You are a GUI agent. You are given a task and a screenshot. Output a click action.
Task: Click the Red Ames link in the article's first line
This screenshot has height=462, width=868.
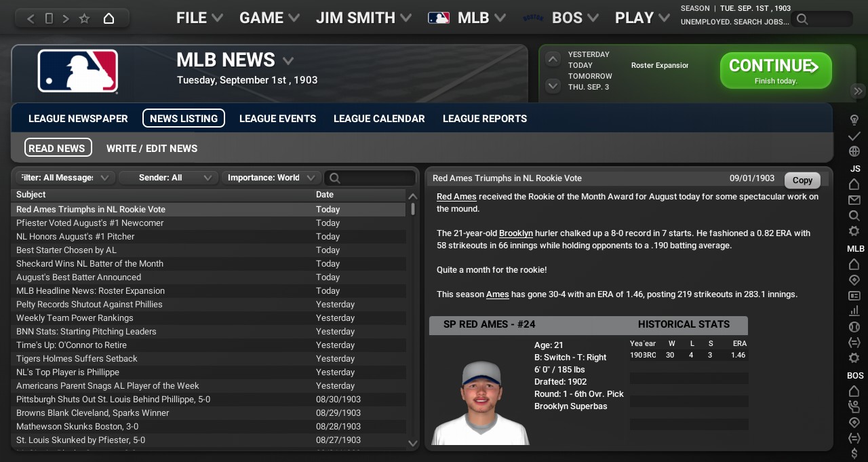pyautogui.click(x=456, y=197)
